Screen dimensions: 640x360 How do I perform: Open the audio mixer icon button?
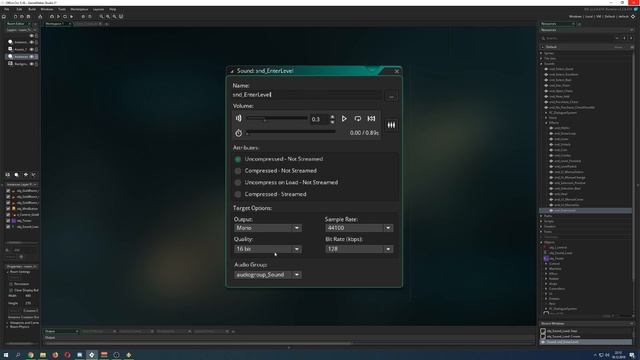(x=391, y=125)
